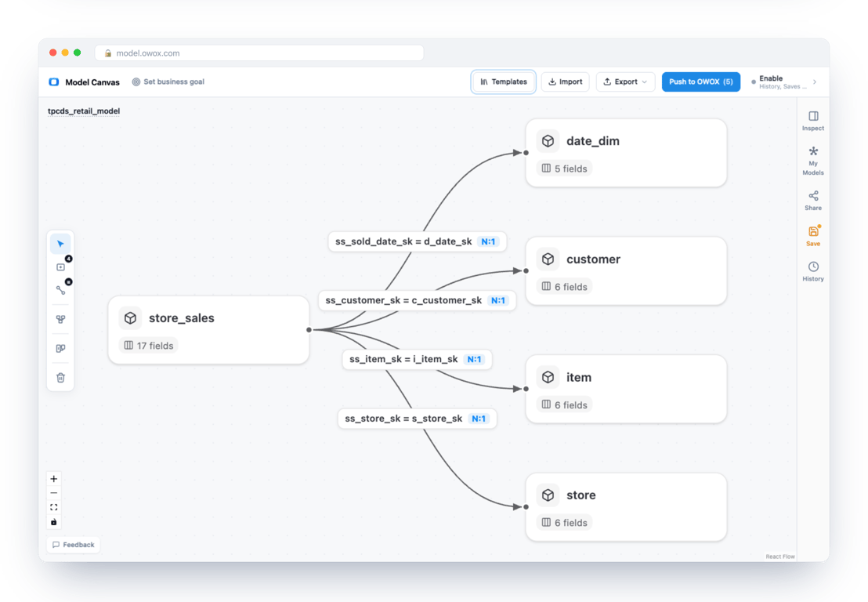Open My Models sidebar icon
868x602 pixels.
[812, 161]
